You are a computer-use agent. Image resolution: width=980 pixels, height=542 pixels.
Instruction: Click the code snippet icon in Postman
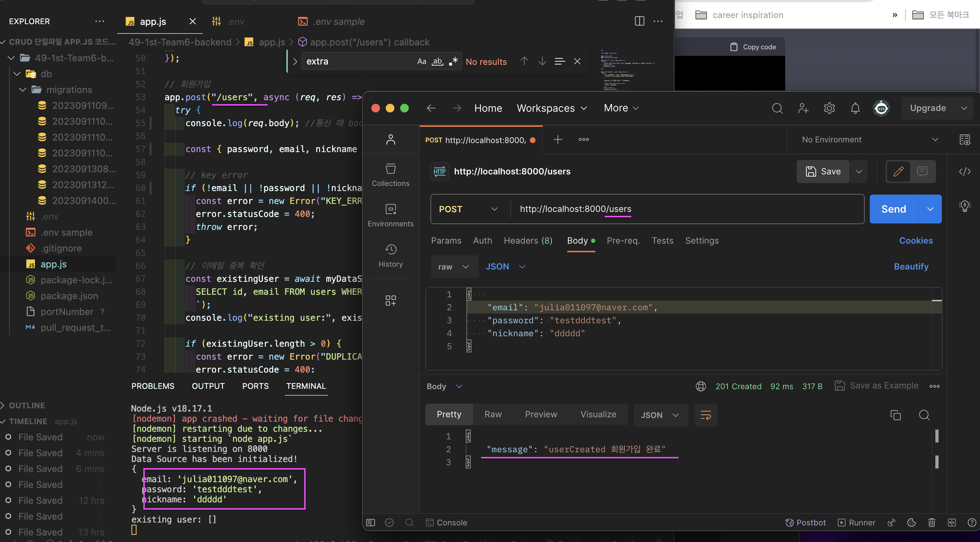tap(965, 171)
